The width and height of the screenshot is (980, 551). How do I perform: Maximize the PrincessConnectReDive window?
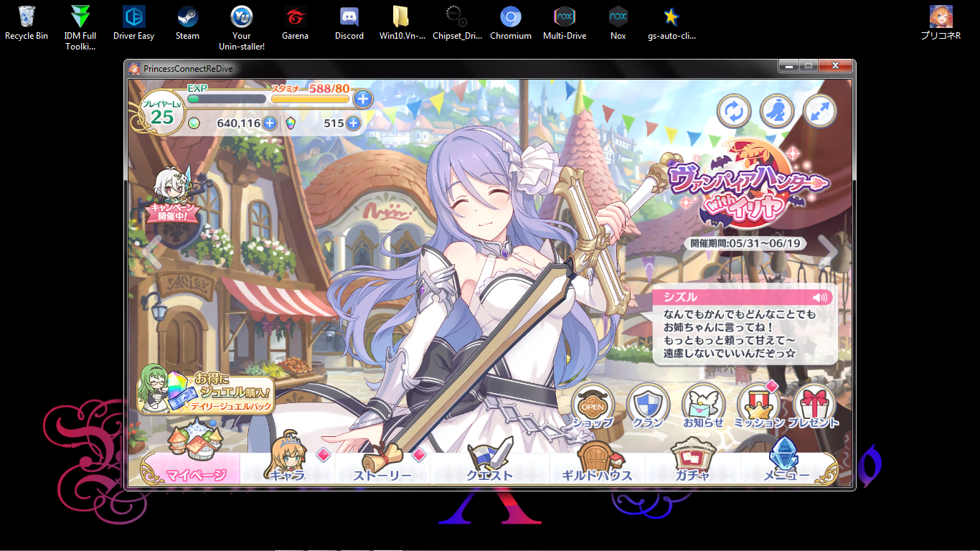tap(809, 66)
